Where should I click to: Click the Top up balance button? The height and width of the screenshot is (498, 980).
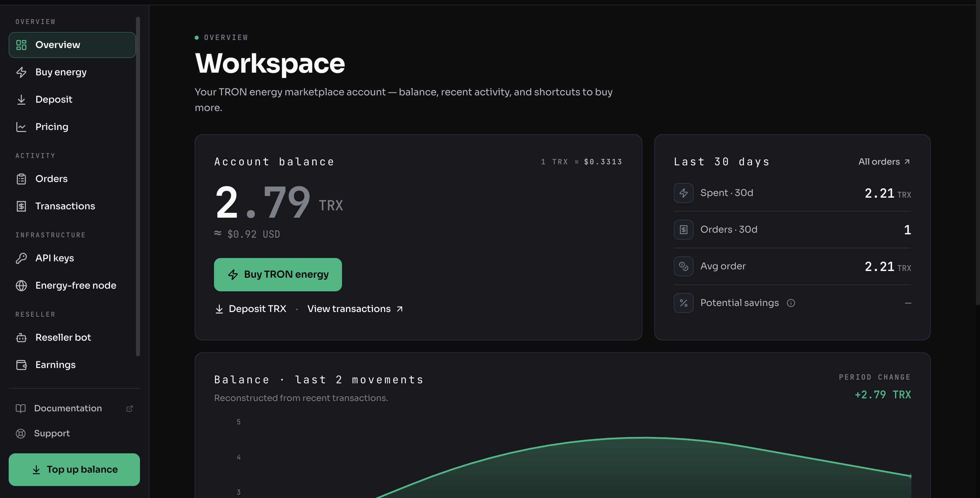point(74,469)
